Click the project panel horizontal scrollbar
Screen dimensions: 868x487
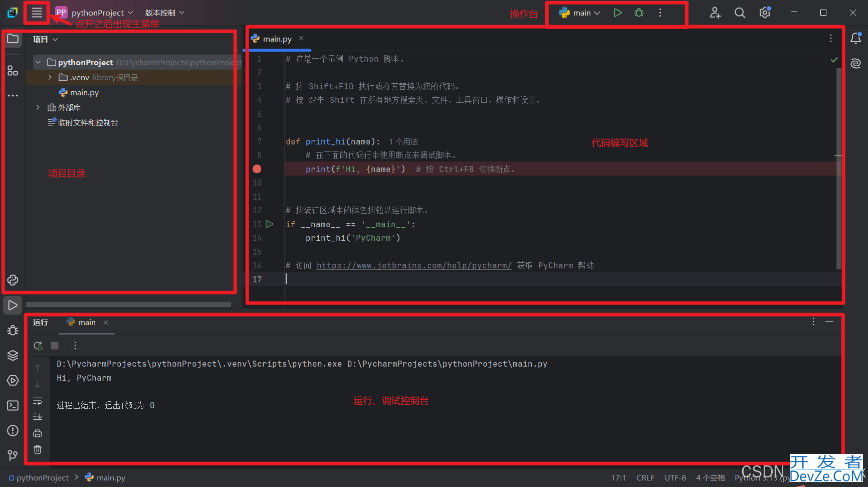coord(128,304)
